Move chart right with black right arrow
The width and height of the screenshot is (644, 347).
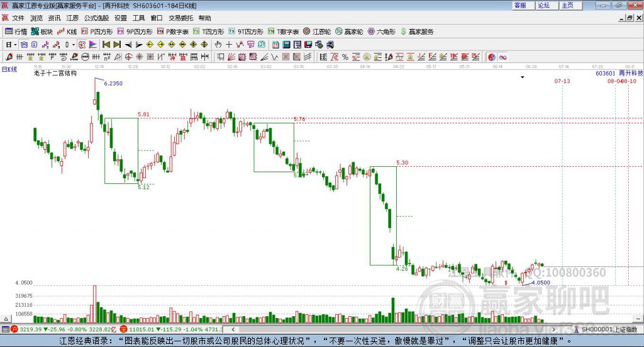point(139,45)
